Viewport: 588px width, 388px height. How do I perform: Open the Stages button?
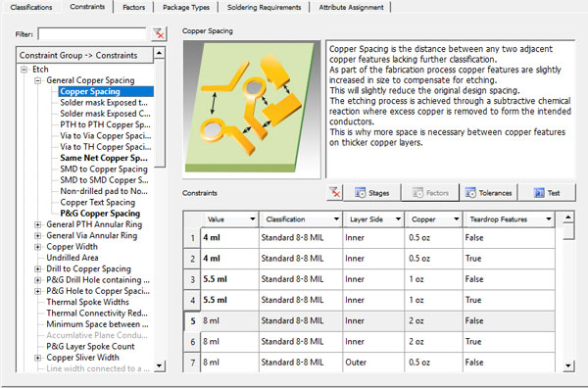click(372, 193)
